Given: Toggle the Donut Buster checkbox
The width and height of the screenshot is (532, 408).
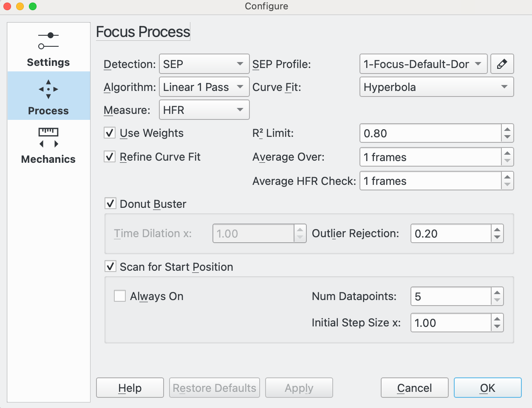Looking at the screenshot, I should pos(110,204).
